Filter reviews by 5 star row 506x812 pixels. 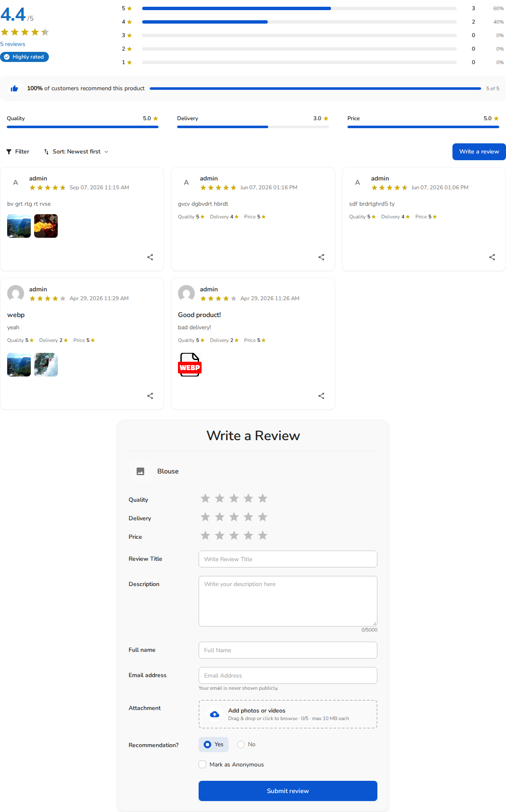pyautogui.click(x=312, y=8)
